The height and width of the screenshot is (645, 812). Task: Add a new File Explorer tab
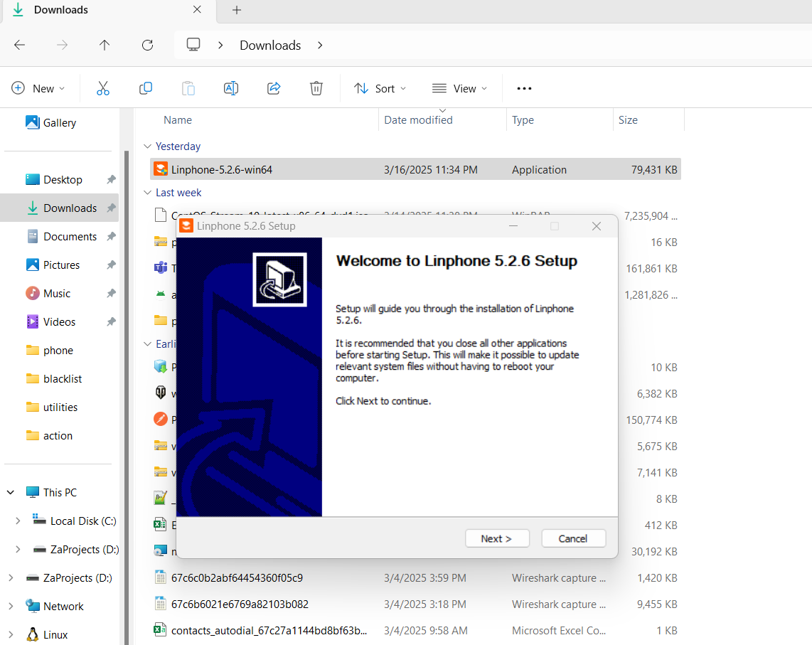pos(237,10)
